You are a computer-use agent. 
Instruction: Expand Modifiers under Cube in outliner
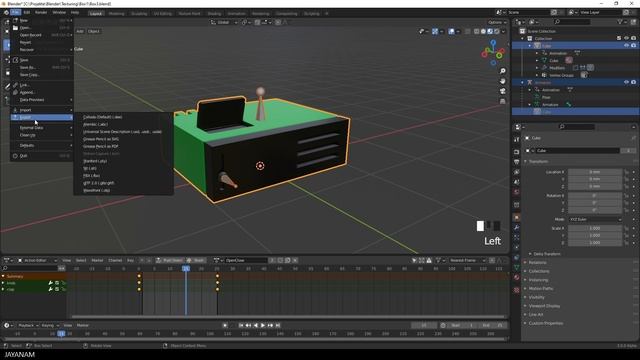tap(537, 68)
